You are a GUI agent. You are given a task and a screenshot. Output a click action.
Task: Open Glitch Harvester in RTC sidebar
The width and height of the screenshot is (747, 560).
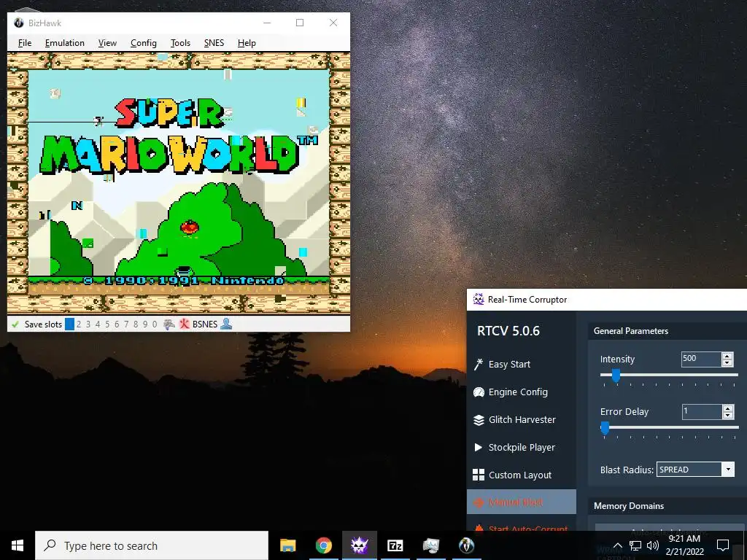pos(522,419)
